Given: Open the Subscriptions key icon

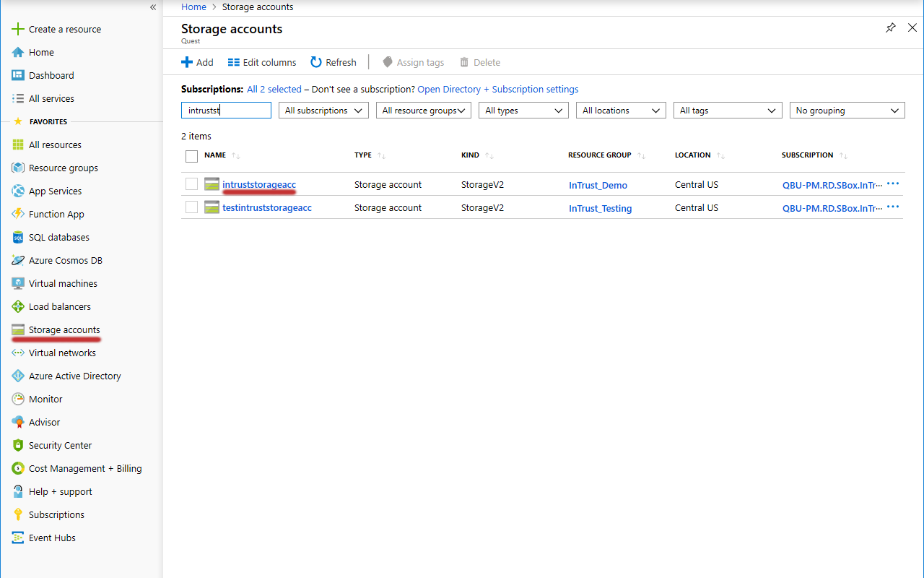Looking at the screenshot, I should pos(18,515).
